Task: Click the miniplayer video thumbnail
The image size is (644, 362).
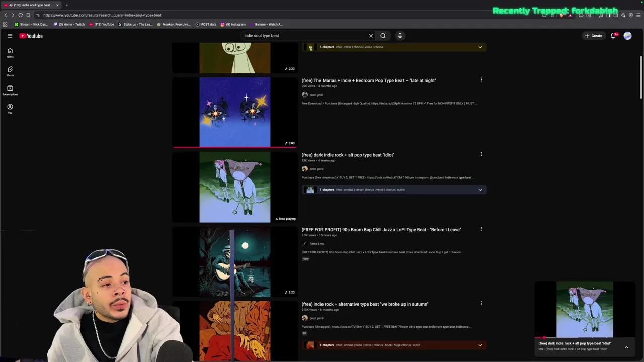Action: point(585,309)
